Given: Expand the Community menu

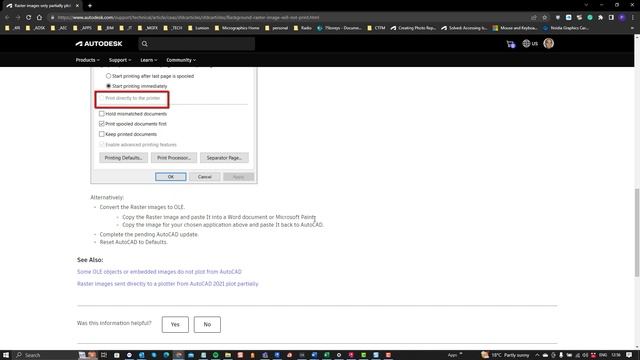Looking at the screenshot, I should [x=181, y=60].
